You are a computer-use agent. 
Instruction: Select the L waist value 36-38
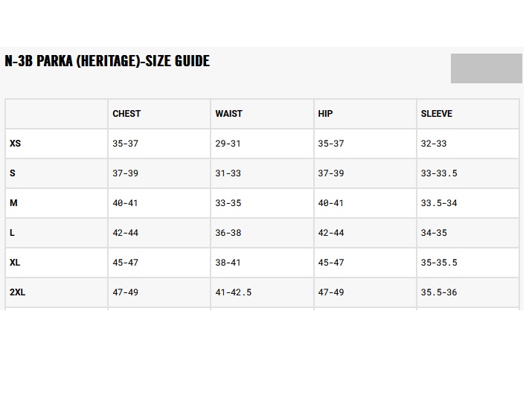coord(228,233)
